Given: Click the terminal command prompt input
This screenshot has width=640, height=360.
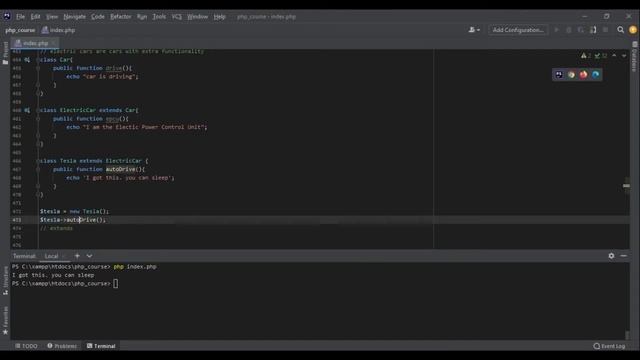Looking at the screenshot, I should (116, 284).
